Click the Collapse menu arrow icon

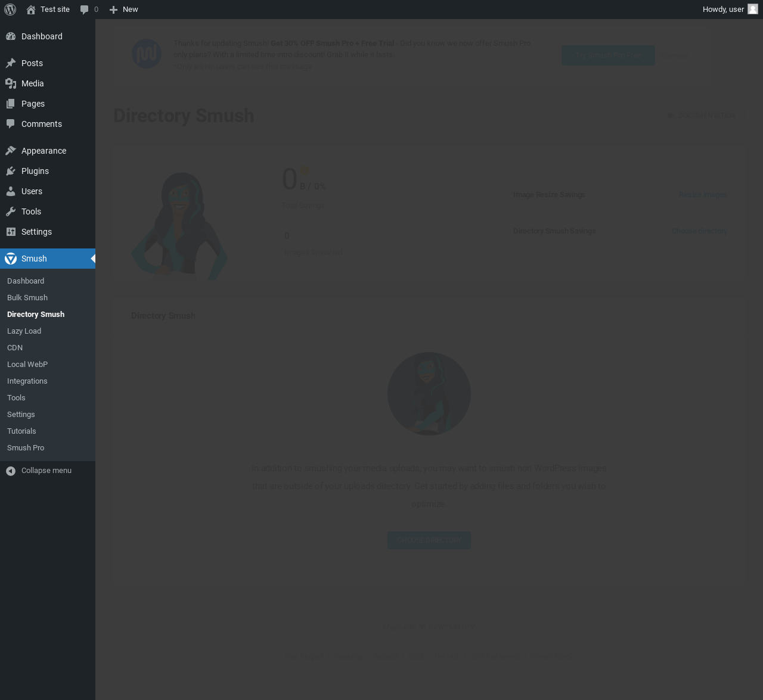click(11, 471)
